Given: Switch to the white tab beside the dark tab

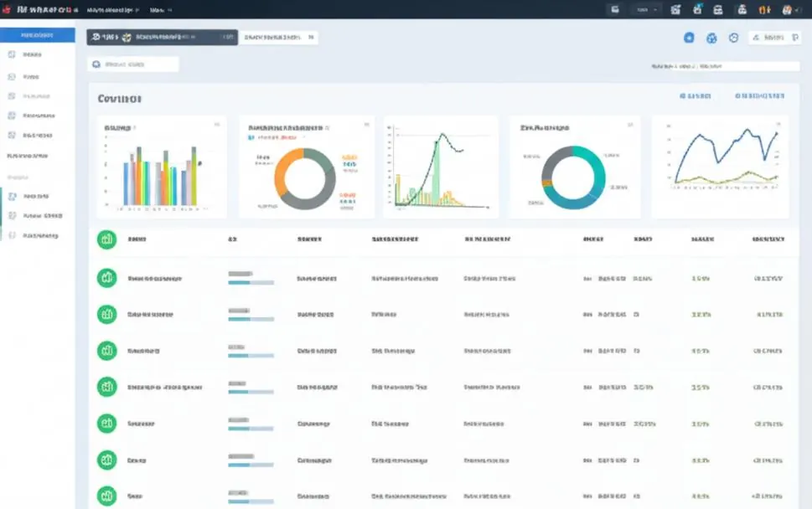Looking at the screenshot, I should coord(278,37).
